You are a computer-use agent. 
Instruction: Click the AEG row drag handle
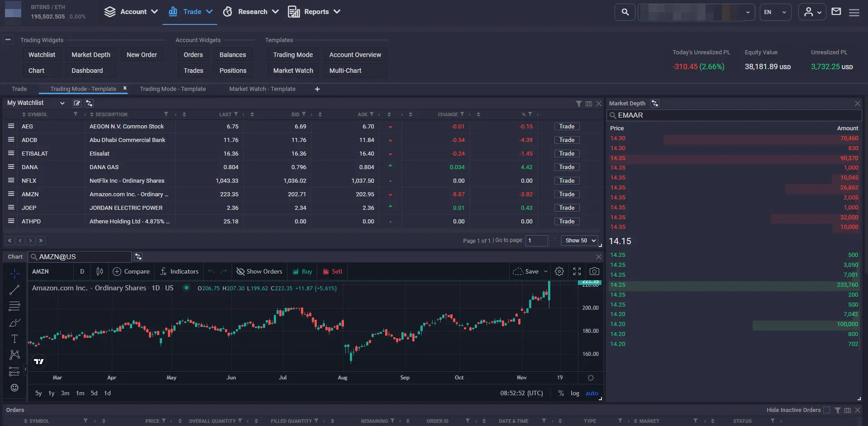click(x=11, y=126)
